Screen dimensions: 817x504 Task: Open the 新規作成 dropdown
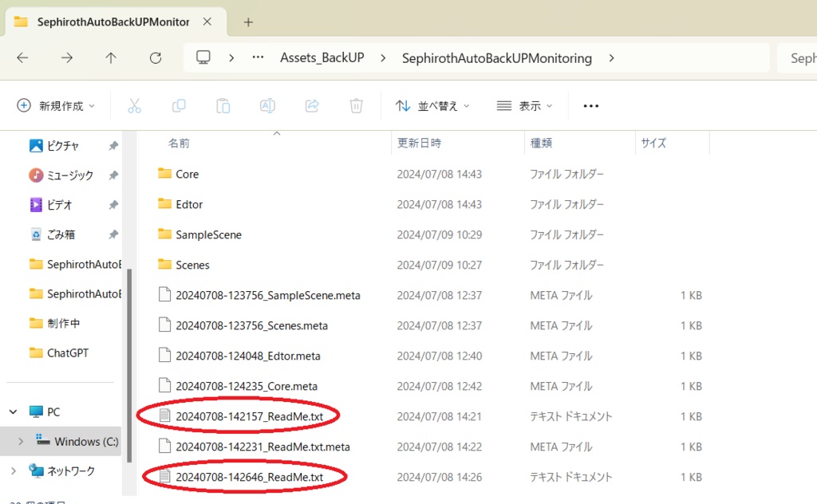pos(56,106)
